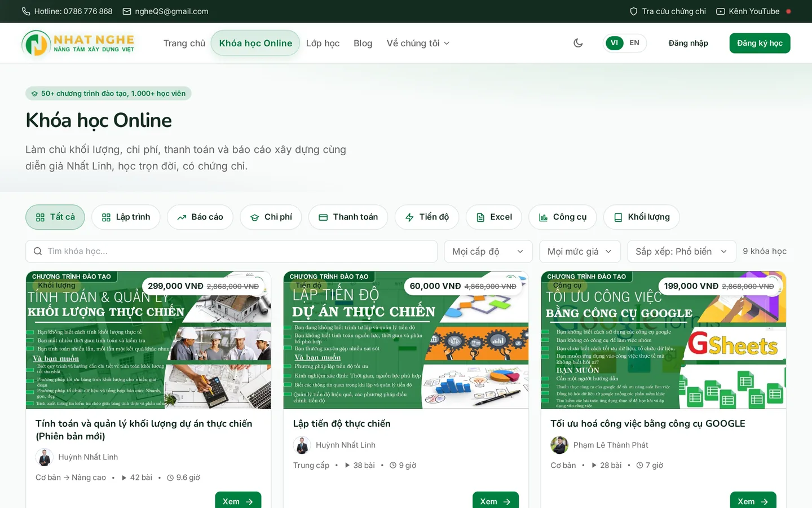
Task: Open course title Lập tiến độ thực chiến
Action: [x=342, y=423]
